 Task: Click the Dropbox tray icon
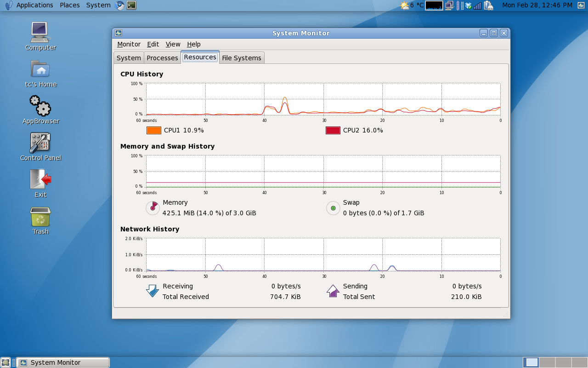pos(468,6)
